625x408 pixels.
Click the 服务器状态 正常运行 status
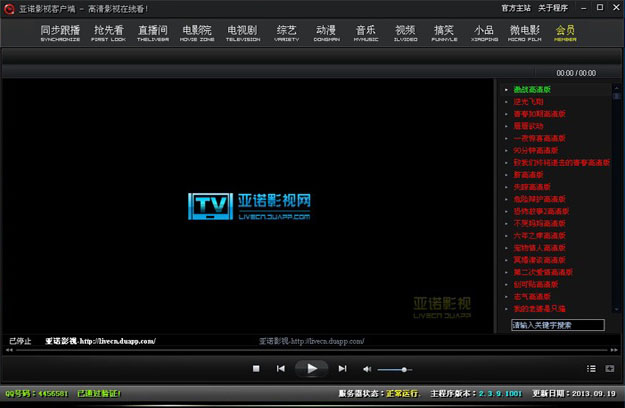[379, 394]
